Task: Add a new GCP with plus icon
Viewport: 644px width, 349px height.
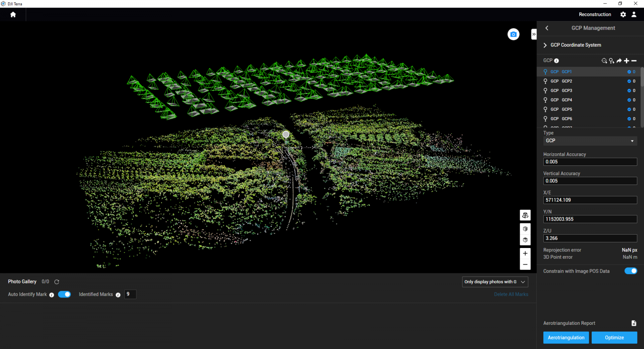Action: [626, 61]
